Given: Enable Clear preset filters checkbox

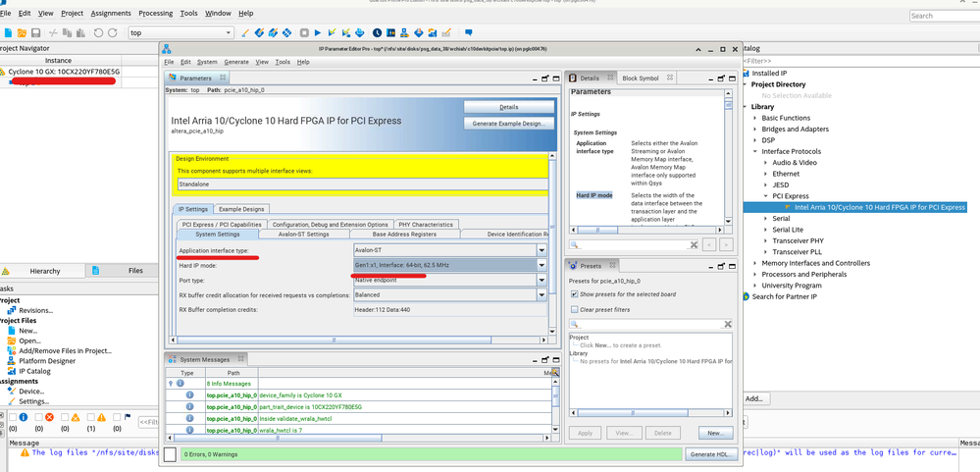Looking at the screenshot, I should click(x=574, y=309).
